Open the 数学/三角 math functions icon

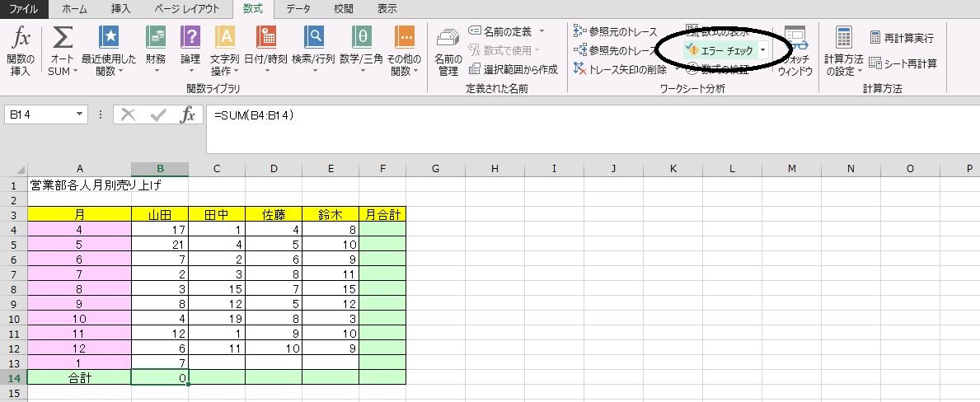tap(361, 38)
